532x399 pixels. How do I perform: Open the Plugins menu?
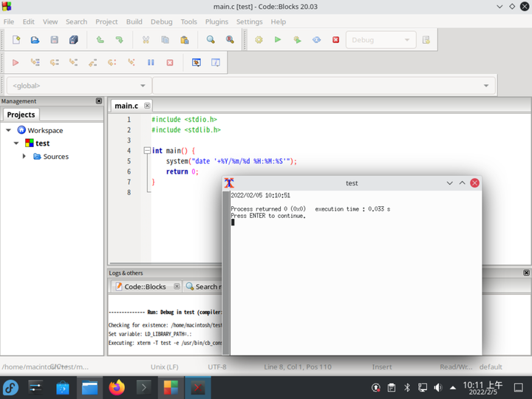click(x=216, y=21)
